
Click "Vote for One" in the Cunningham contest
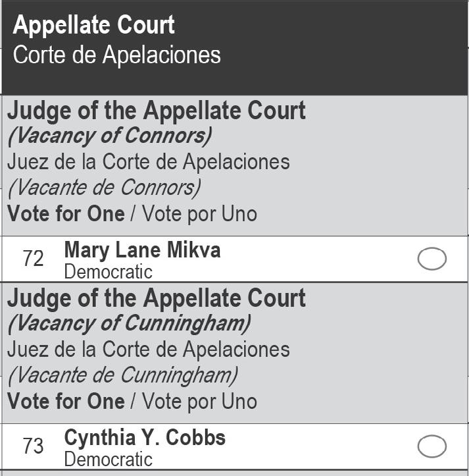pyautogui.click(x=66, y=401)
